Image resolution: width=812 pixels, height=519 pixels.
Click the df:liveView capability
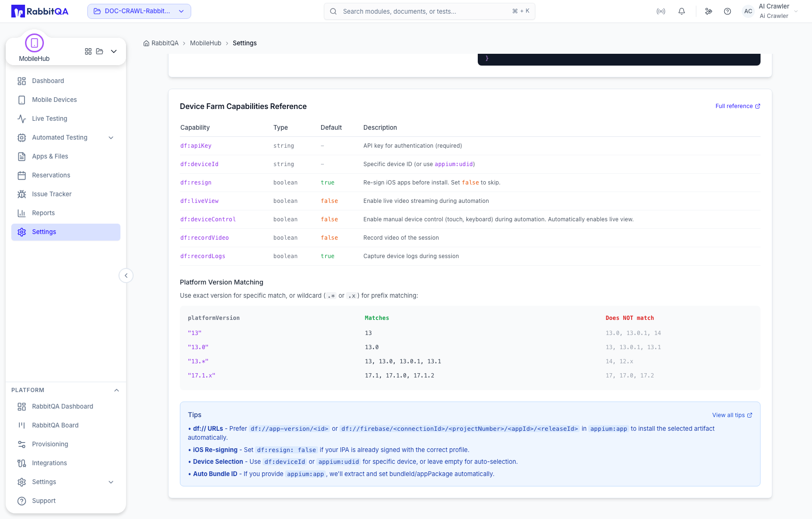coord(199,201)
